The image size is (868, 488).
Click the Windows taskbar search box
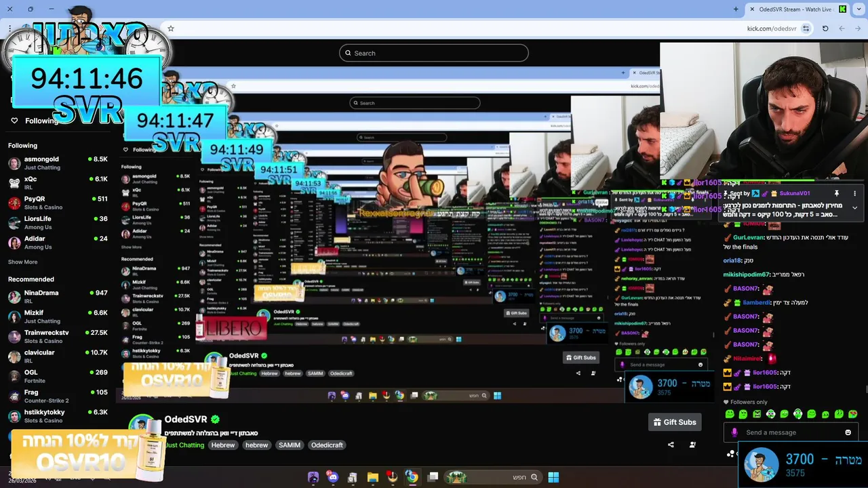493,477
